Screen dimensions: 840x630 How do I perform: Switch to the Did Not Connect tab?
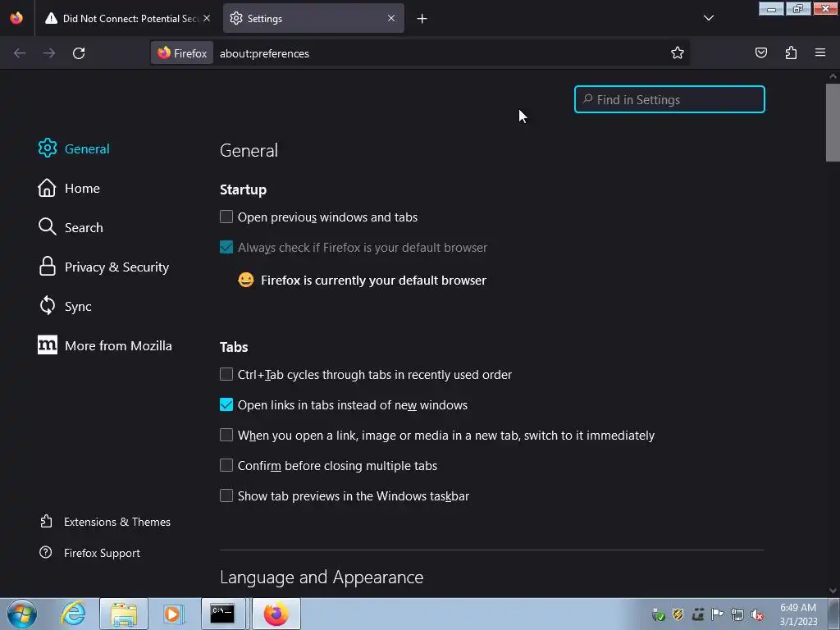pyautogui.click(x=127, y=18)
